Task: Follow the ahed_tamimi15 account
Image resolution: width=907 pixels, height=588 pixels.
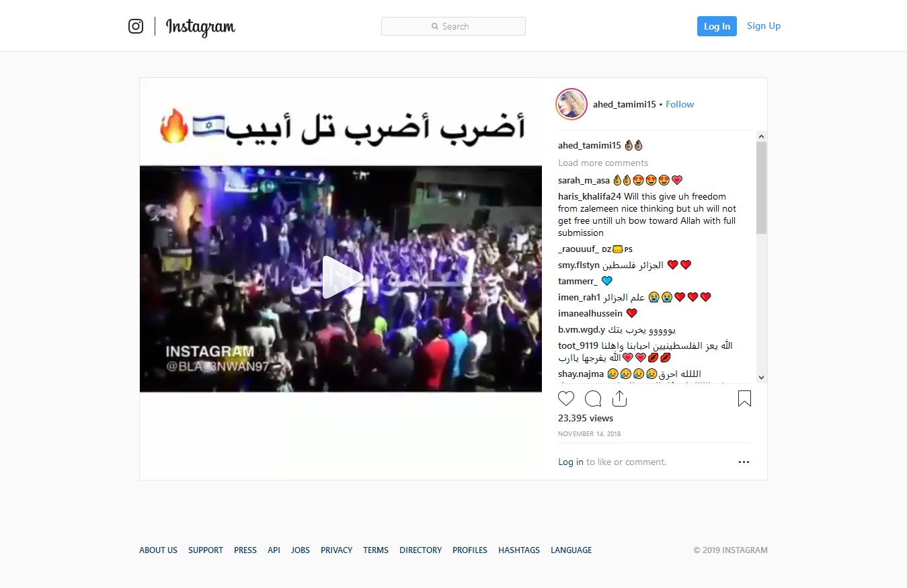Action: [x=680, y=104]
